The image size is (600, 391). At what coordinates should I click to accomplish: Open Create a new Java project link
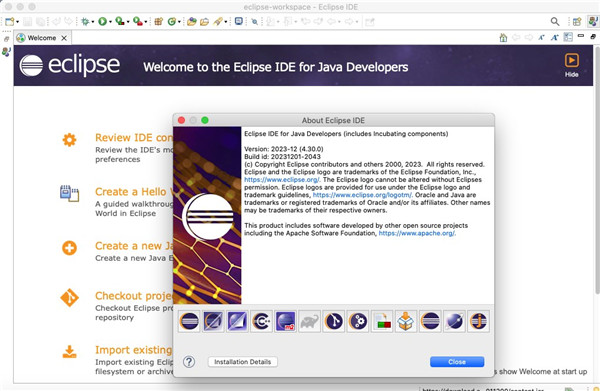click(134, 246)
